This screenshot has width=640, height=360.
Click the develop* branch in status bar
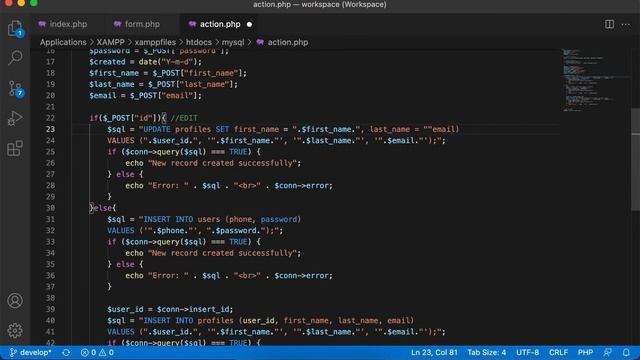pos(31,352)
